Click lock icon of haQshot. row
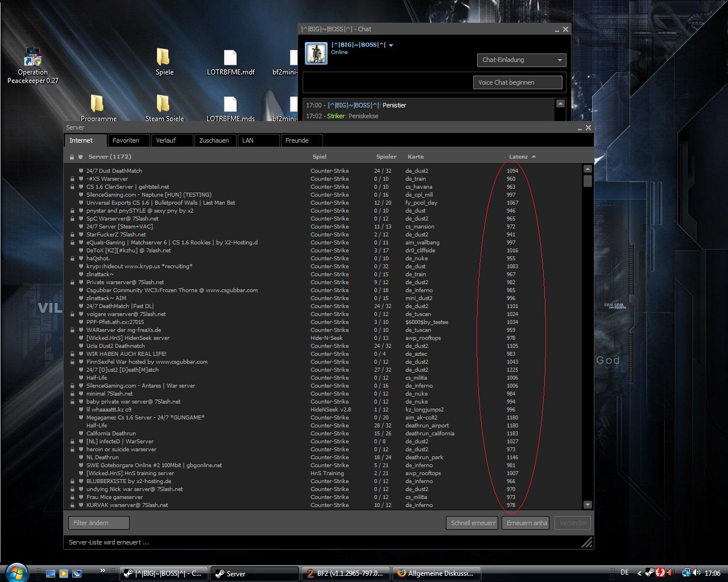 point(72,259)
